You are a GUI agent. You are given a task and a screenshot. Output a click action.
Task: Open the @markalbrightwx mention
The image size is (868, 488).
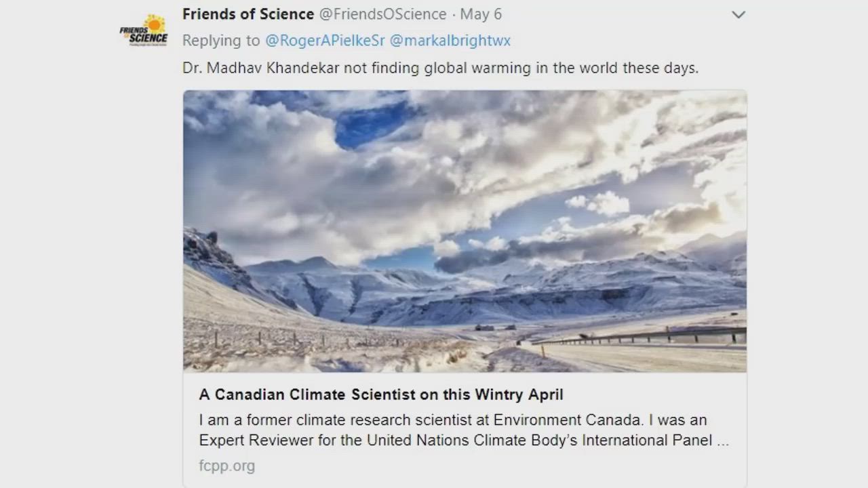(x=450, y=41)
